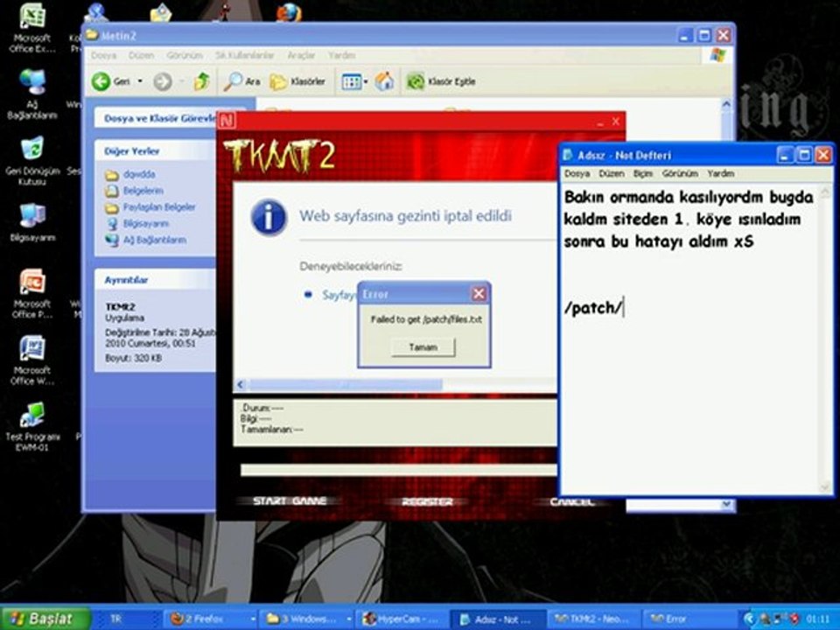Select Geri Dönüşüm Kutusu desktop icon
Viewport: 840px width, 630px height.
click(32, 161)
